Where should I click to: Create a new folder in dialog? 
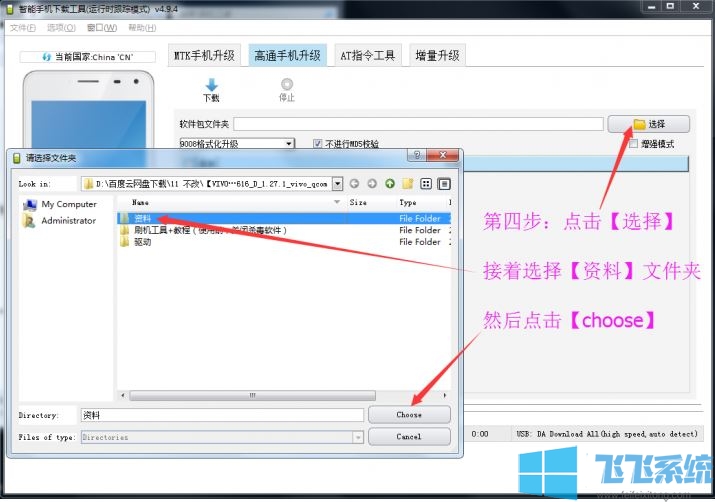[408, 184]
